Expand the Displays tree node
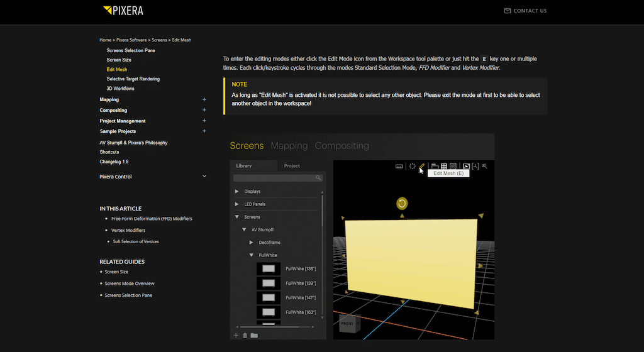 coord(237,191)
